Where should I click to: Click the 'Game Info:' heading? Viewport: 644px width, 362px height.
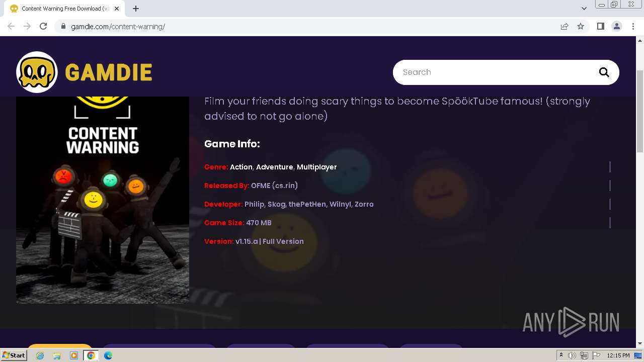[x=232, y=144]
